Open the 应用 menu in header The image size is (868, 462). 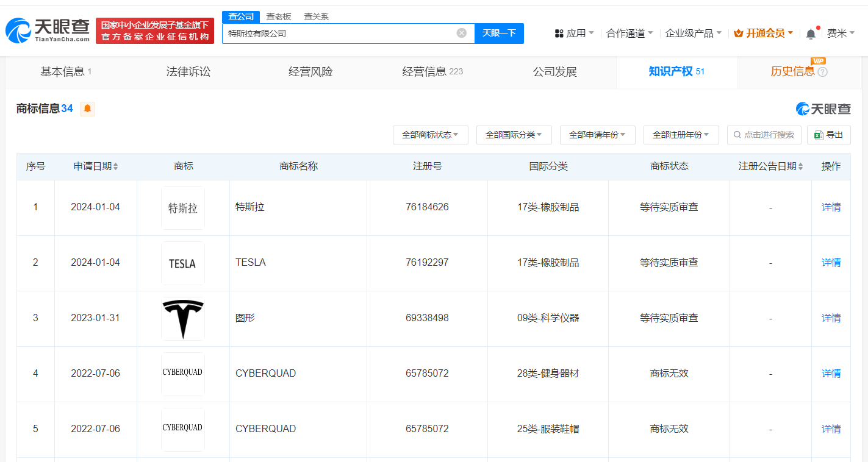click(574, 34)
